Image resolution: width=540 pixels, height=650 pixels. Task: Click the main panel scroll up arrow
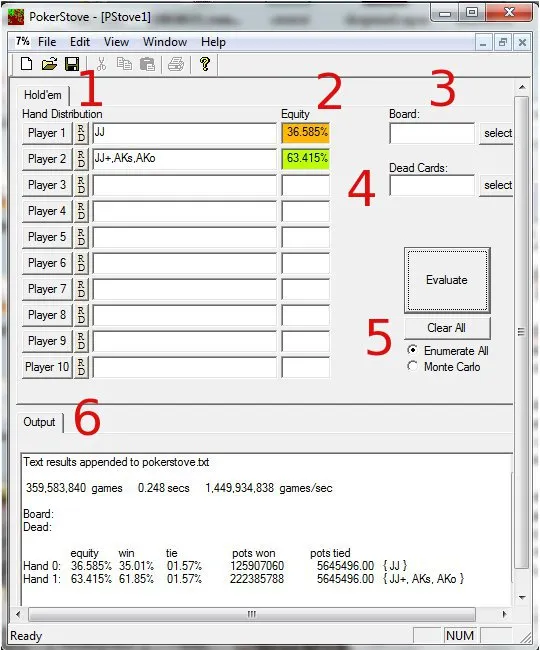[x=522, y=87]
